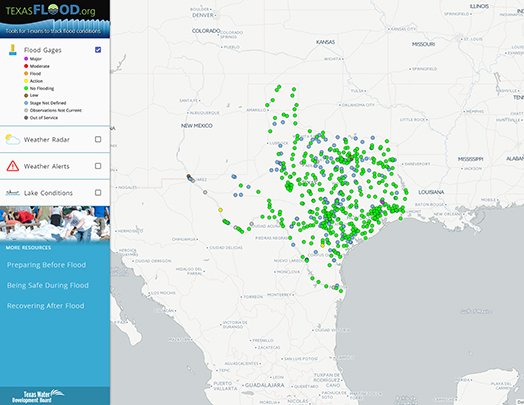Click the blue Stage Not Defined legend dot
The height and width of the screenshot is (405, 524).
26,103
